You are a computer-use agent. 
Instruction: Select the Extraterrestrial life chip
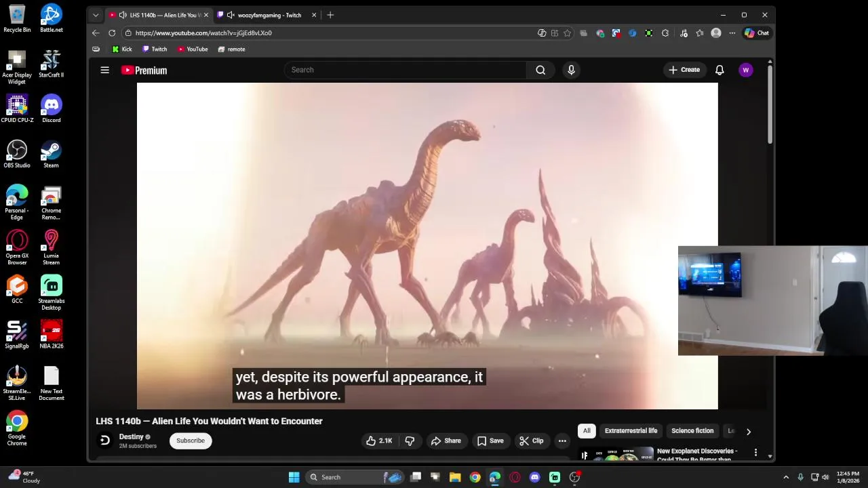click(x=631, y=431)
